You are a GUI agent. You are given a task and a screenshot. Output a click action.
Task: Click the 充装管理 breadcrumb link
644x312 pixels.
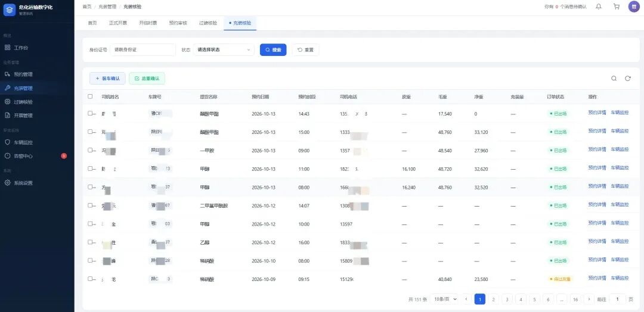(107, 7)
